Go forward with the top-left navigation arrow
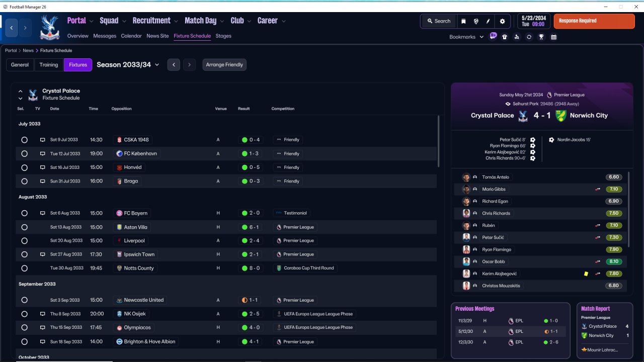Viewport: 644px width, 362px height. coord(25,28)
